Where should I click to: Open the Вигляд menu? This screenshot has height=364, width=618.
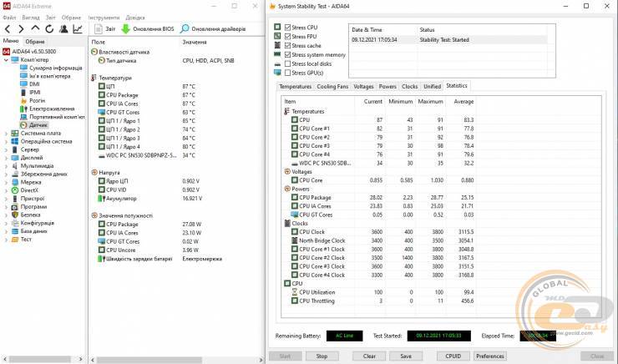tap(31, 18)
